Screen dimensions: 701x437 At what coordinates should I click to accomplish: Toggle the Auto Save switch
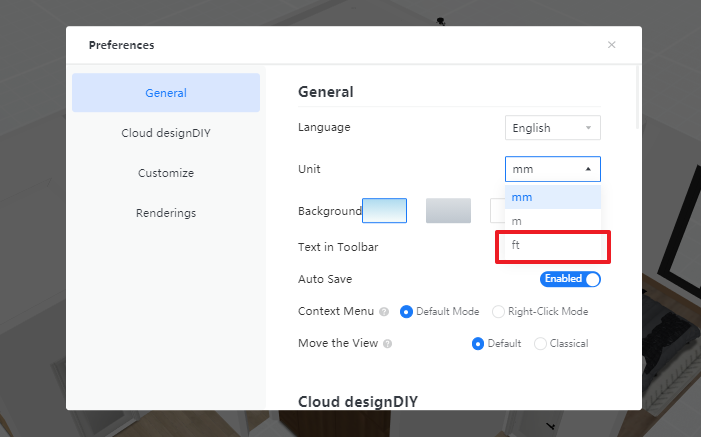(571, 279)
